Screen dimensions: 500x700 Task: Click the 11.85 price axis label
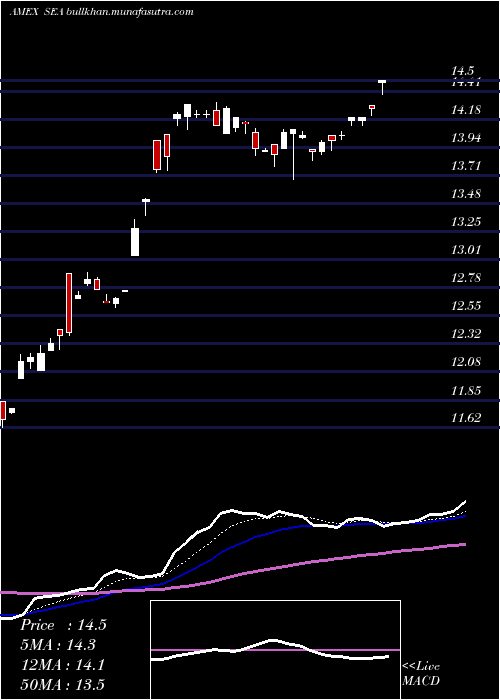(x=466, y=391)
